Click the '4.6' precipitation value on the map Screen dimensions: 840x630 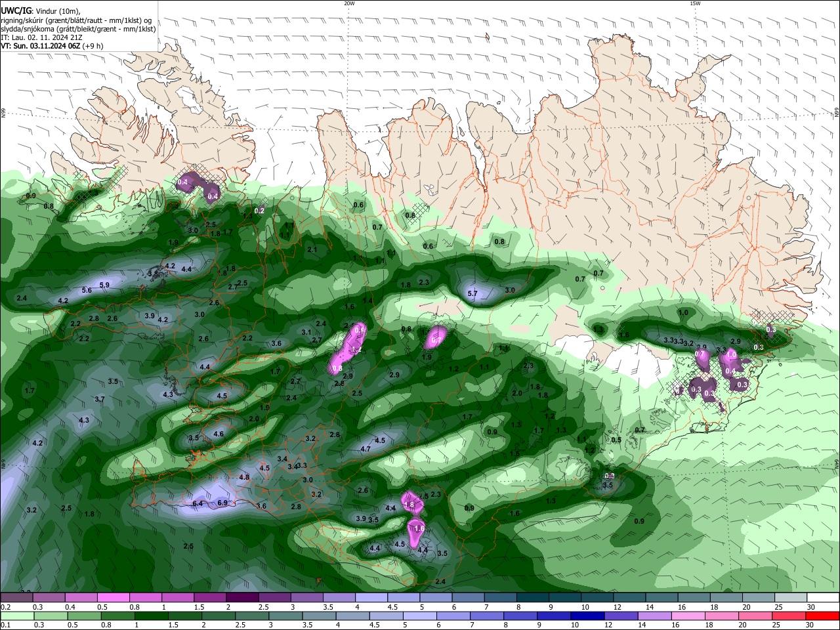click(219, 434)
